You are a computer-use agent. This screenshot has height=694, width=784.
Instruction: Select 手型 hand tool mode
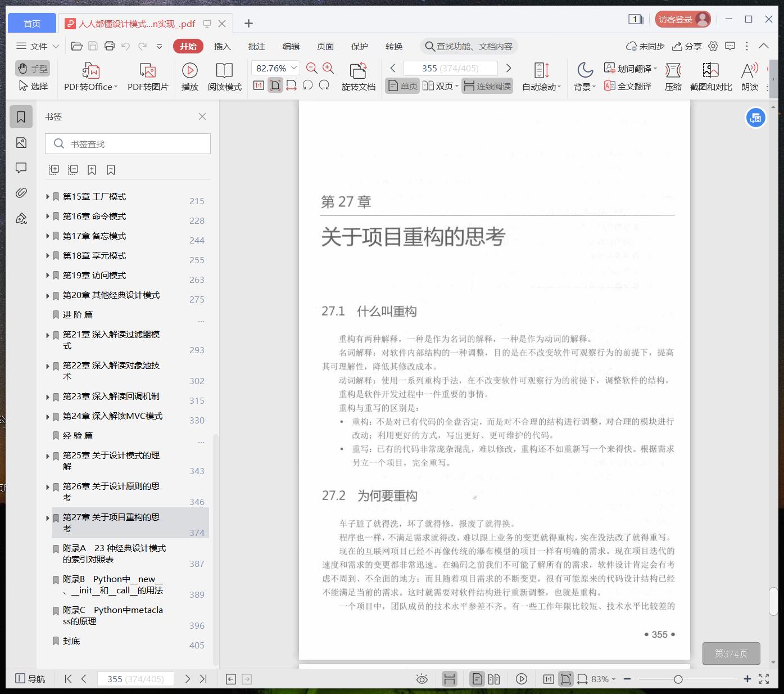click(x=33, y=69)
